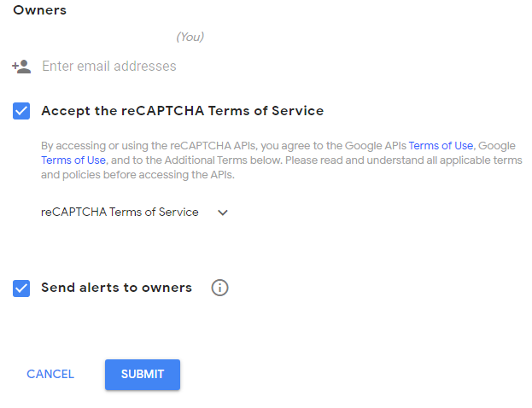
Task: Open the Google APIs Terms of Use link
Action: tap(441, 145)
